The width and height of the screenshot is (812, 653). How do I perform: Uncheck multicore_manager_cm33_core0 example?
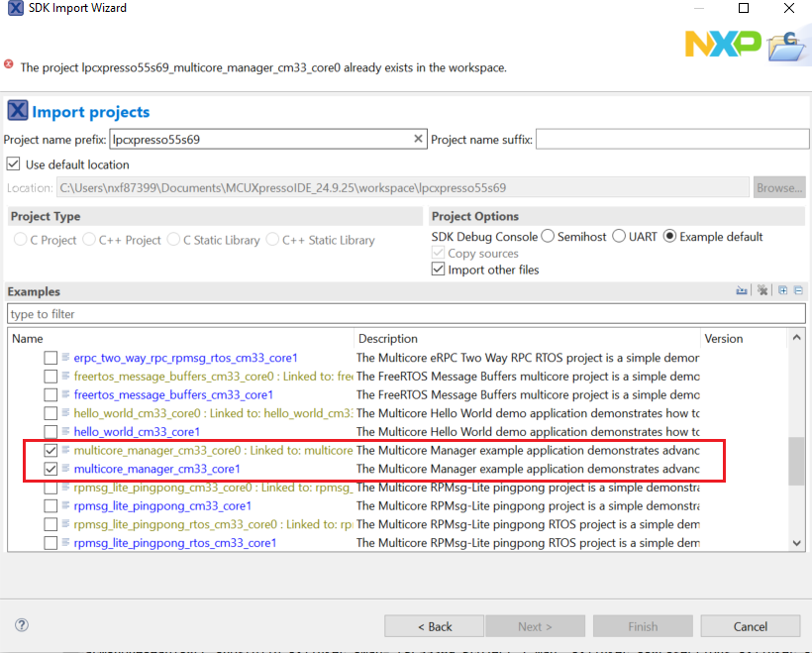pos(51,451)
